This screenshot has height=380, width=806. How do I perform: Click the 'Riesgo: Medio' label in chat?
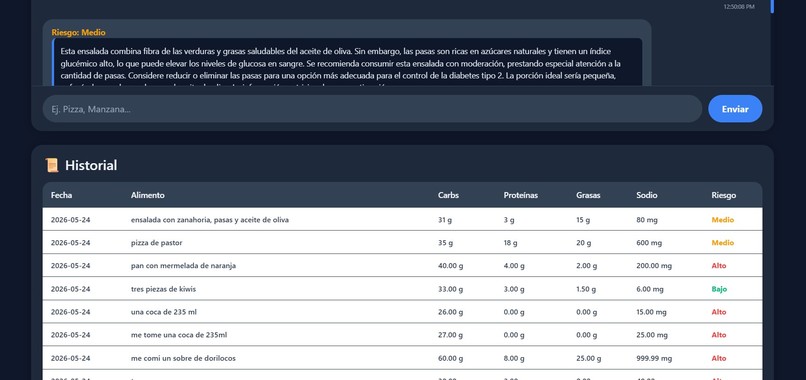pyautogui.click(x=78, y=32)
